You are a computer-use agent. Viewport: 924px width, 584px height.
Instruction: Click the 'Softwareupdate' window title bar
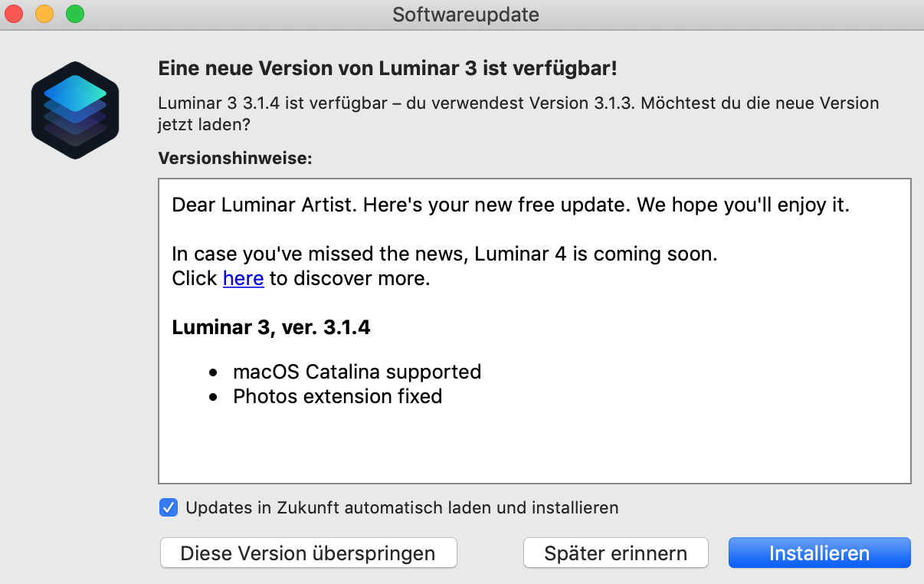click(x=465, y=15)
